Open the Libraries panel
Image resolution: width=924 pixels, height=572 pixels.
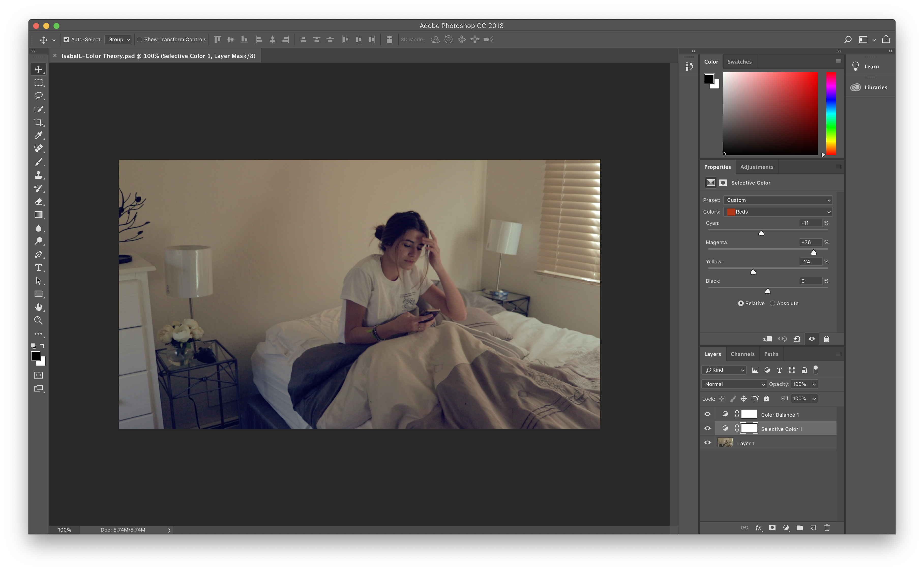click(870, 87)
